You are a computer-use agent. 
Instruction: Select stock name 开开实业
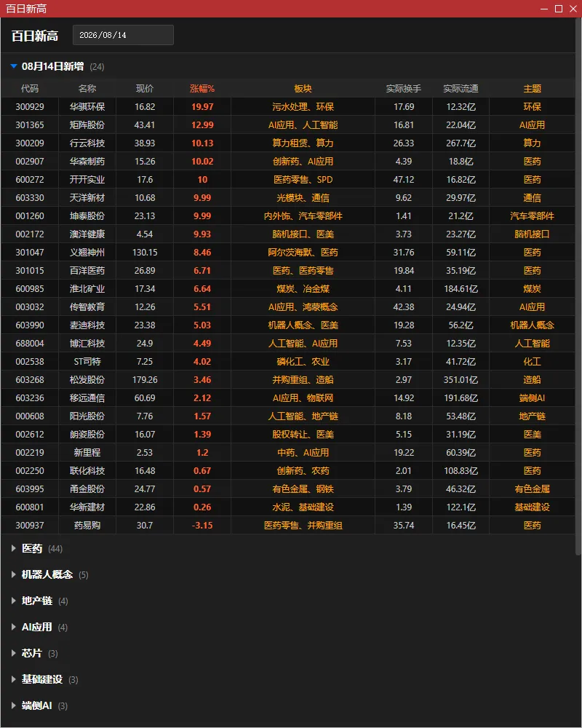87,180
